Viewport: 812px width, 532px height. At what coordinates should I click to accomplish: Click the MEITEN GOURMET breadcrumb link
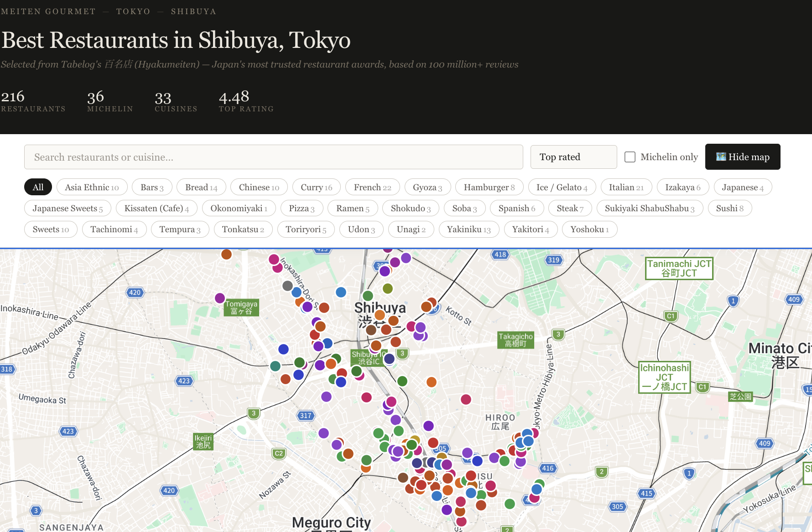pos(48,11)
